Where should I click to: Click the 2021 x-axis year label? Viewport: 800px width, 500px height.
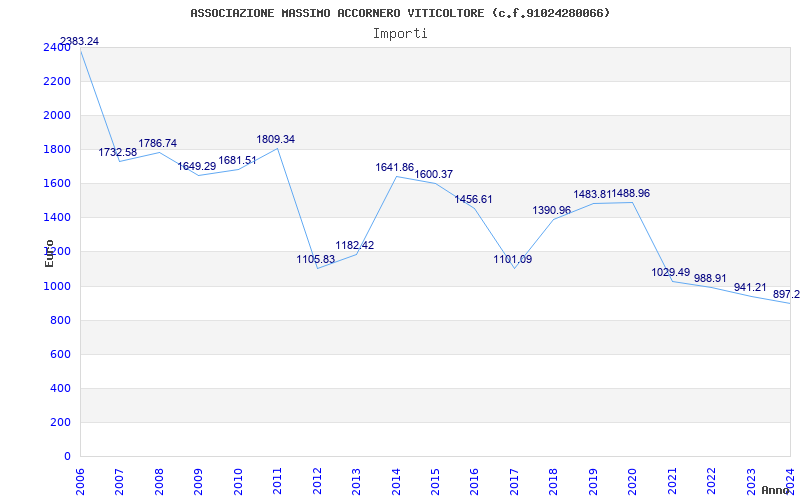click(672, 481)
